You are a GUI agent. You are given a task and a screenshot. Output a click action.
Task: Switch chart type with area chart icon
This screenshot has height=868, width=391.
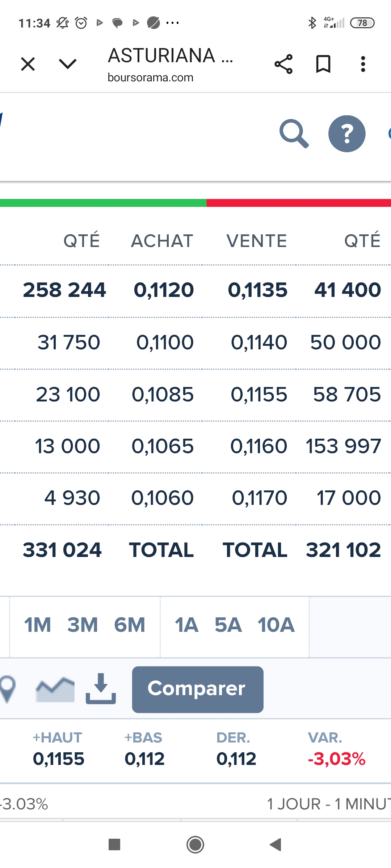point(55,689)
